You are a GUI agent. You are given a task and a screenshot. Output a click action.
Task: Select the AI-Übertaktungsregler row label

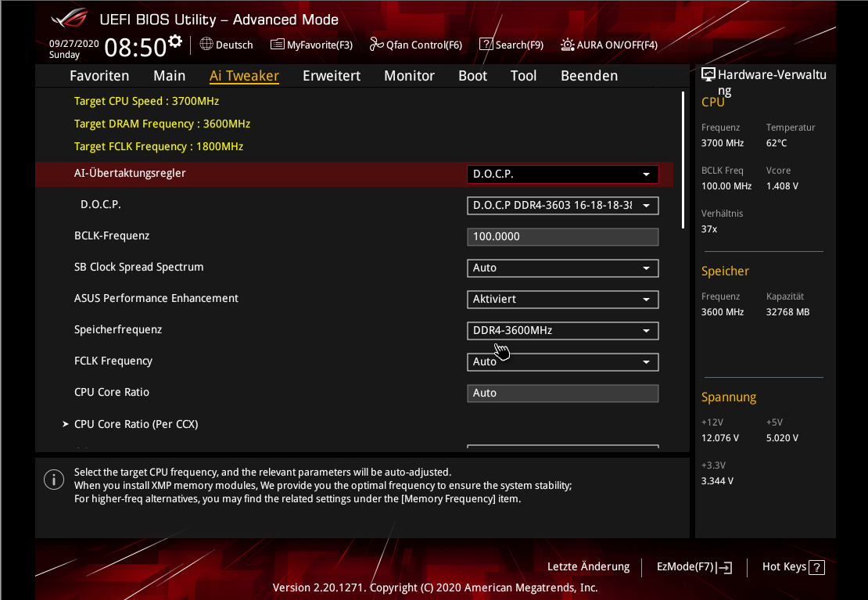130,174
